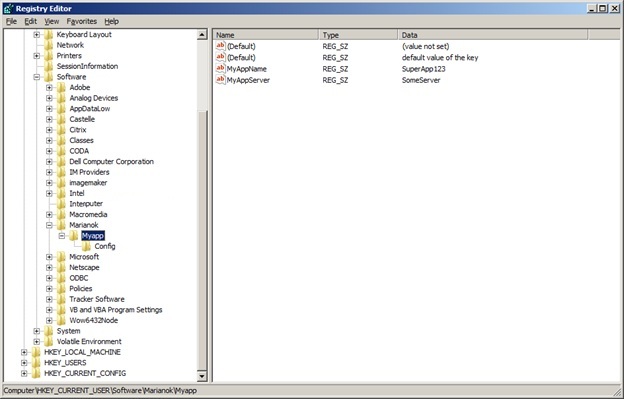Click the tree scrollbar down arrow
The width and height of the screenshot is (624, 399).
coord(202,376)
